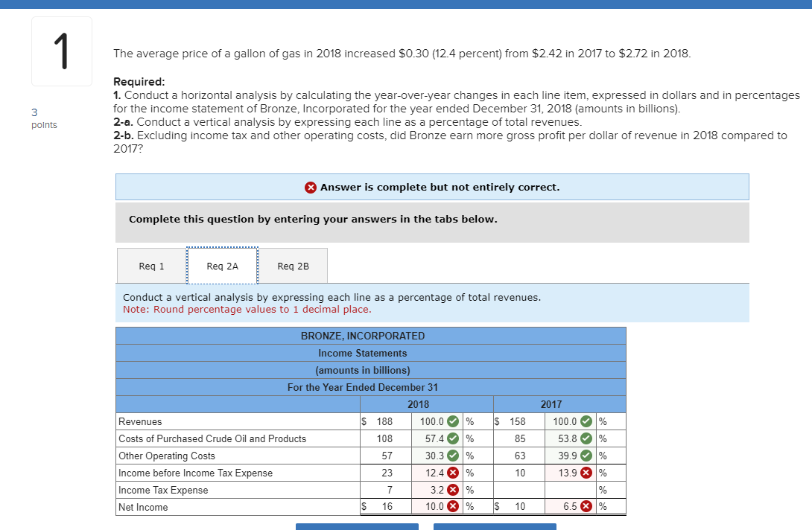Click the empty 2017 Income Tax Expense amount cell

pyautogui.click(x=519, y=490)
